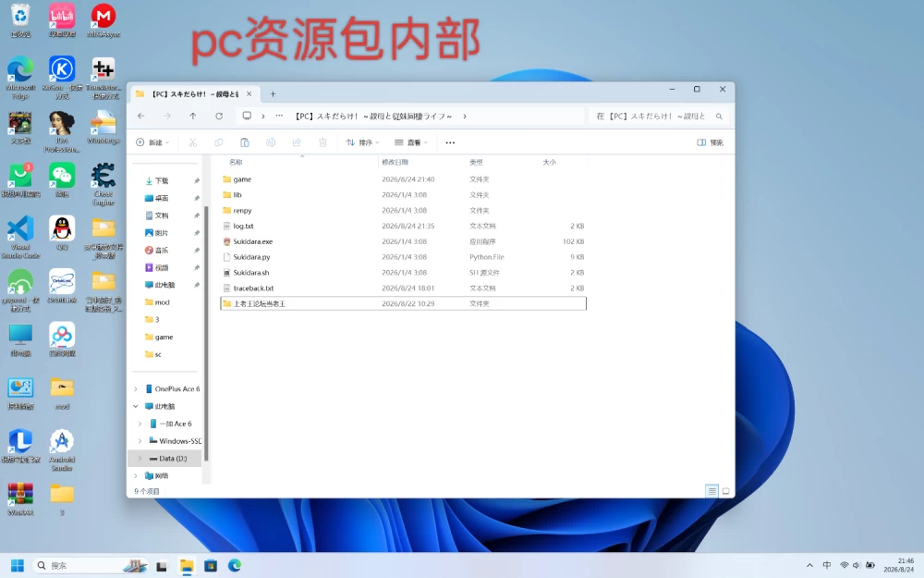Open the 查看 (View) dropdown
The height and width of the screenshot is (578, 924).
411,142
